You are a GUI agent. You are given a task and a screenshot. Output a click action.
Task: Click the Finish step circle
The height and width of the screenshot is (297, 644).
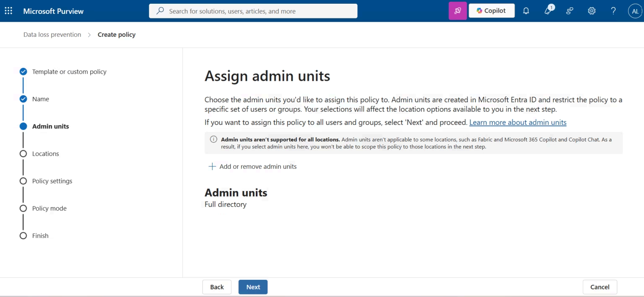[23, 235]
